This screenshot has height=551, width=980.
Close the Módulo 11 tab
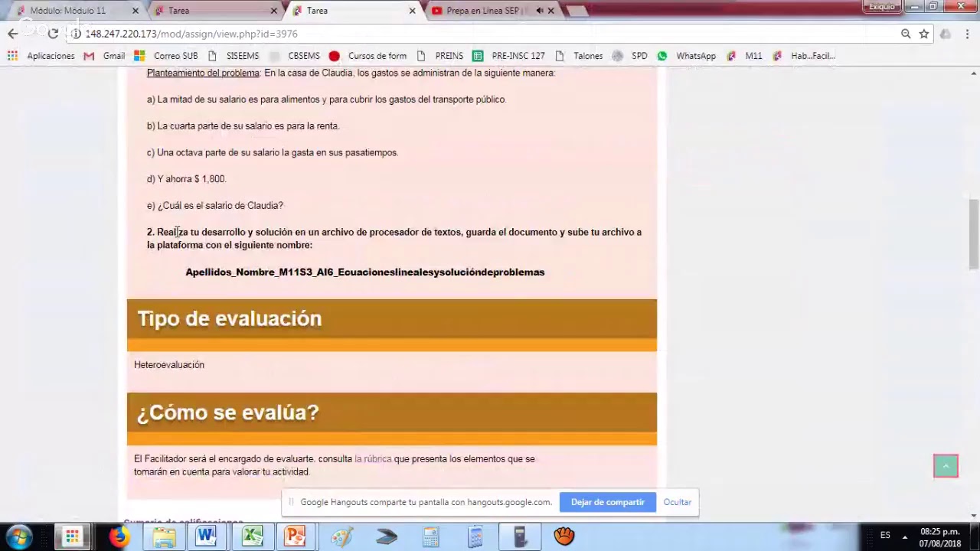136,11
